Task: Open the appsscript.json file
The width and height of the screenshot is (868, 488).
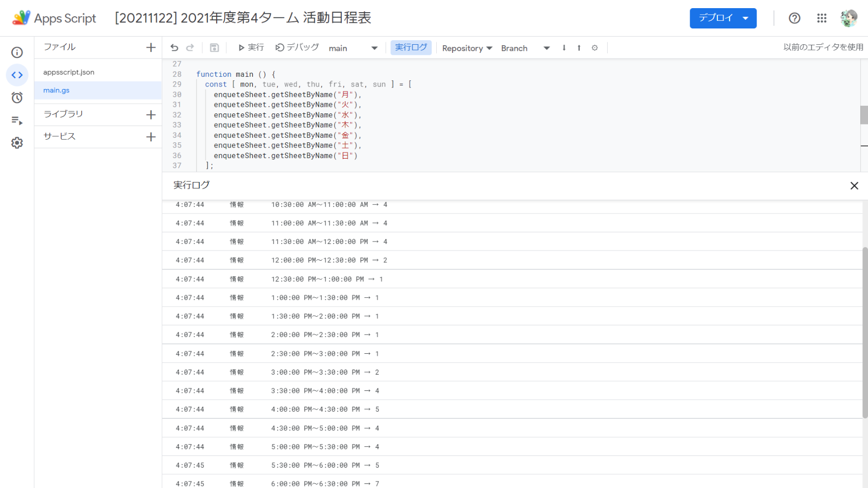Action: (69, 72)
